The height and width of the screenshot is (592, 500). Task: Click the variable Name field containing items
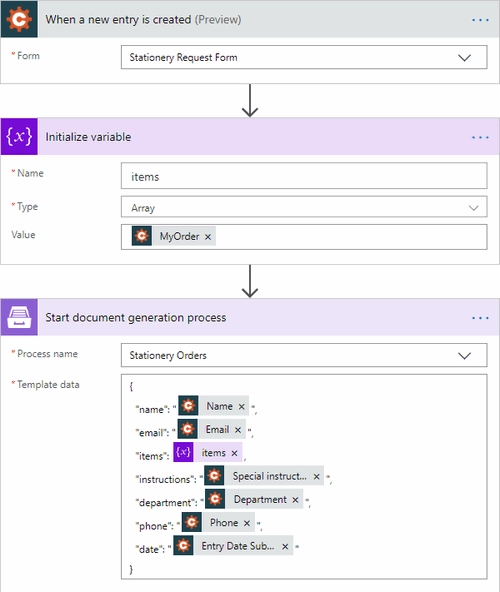point(304,176)
